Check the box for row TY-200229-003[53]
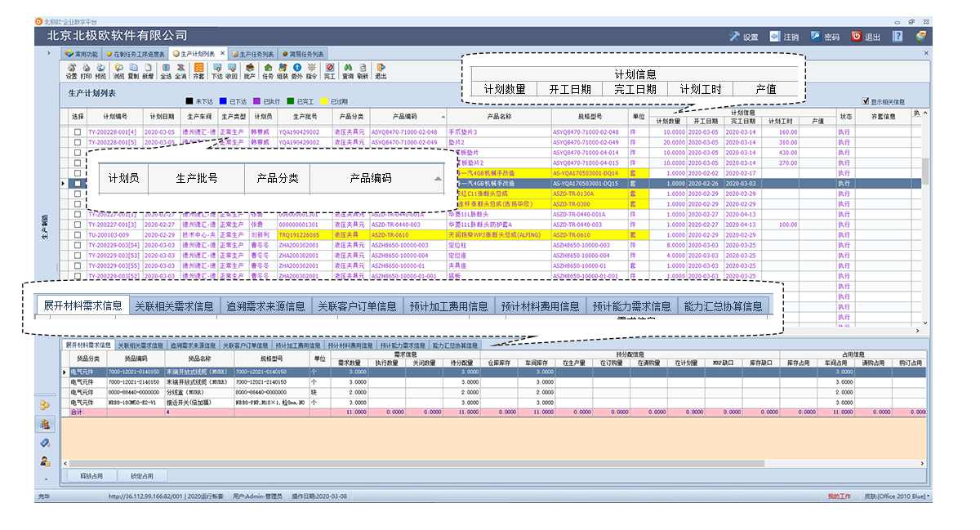 pyautogui.click(x=78, y=256)
